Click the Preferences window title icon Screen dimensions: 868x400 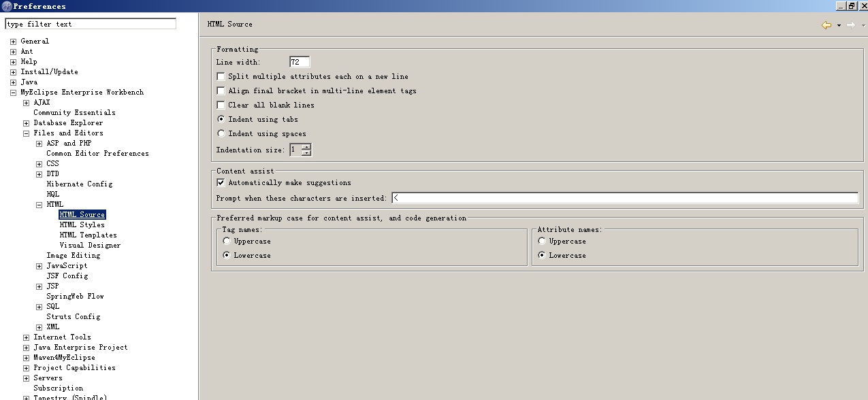point(7,6)
